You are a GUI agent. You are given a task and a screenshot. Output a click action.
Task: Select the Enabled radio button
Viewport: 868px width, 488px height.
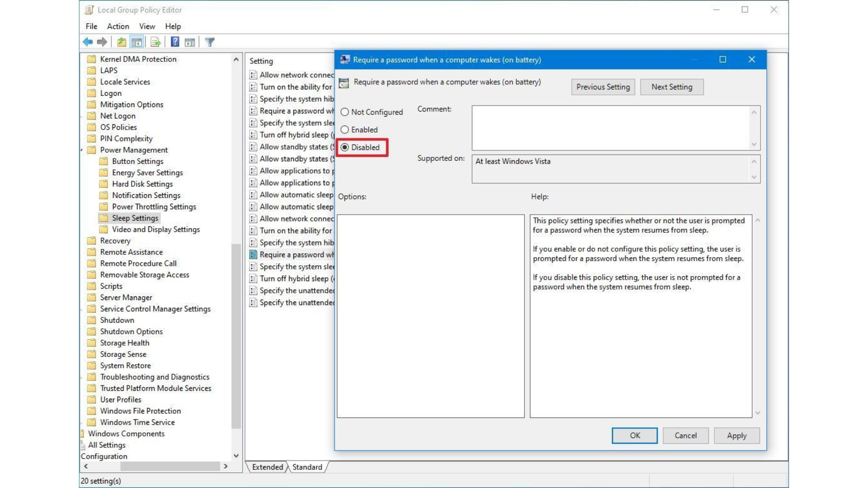(x=345, y=130)
